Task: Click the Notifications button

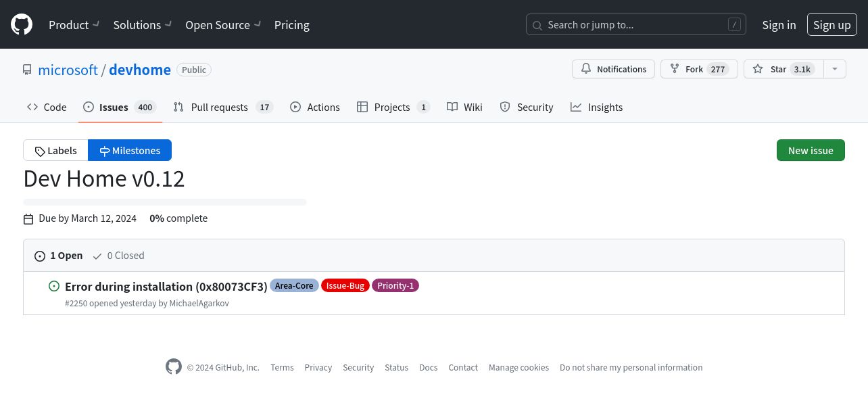Action: [x=614, y=69]
